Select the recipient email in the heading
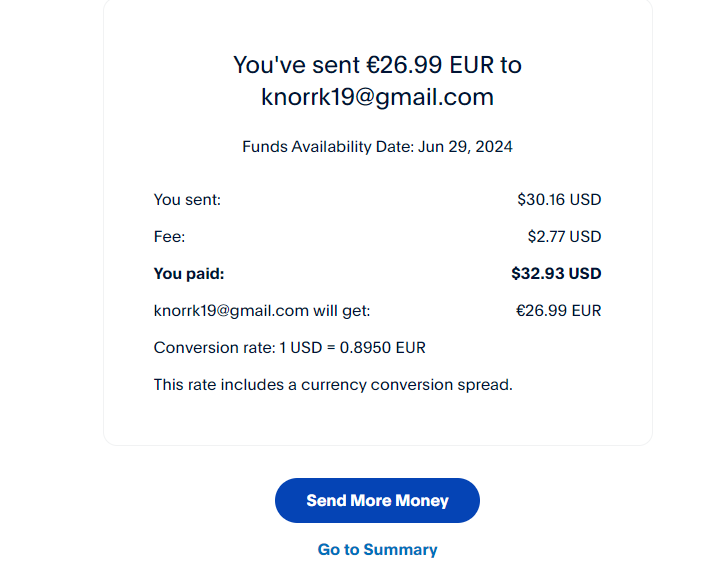This screenshot has width=704, height=568. click(x=377, y=97)
